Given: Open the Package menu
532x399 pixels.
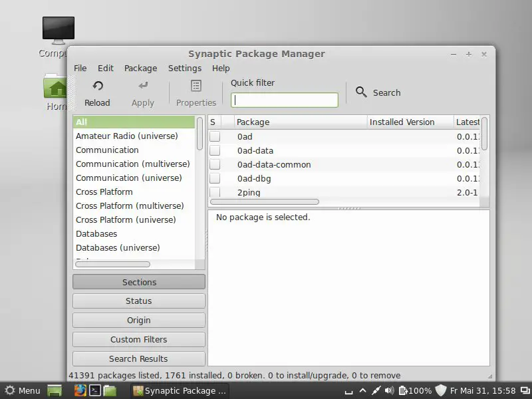Looking at the screenshot, I should [140, 68].
